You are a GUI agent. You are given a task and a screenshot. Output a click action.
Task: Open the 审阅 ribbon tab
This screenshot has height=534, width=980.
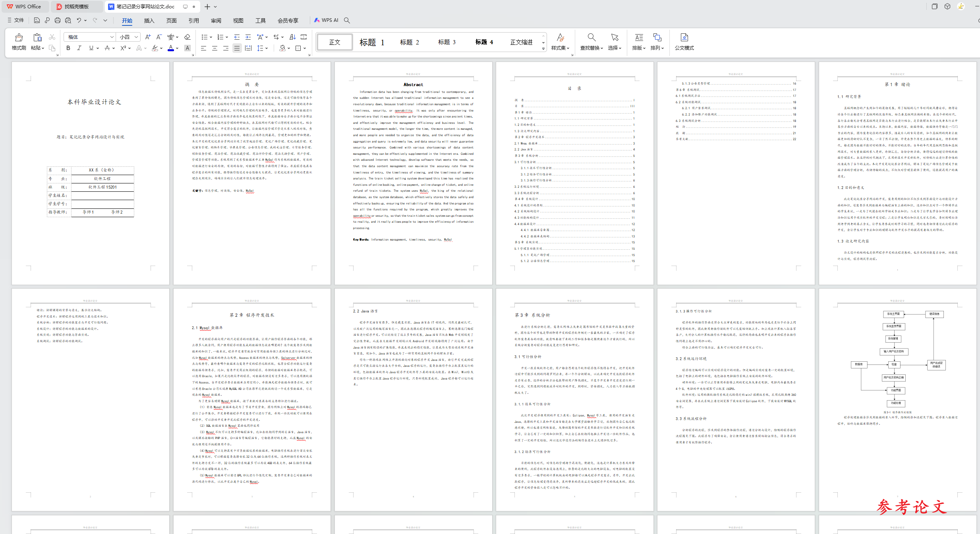point(216,21)
